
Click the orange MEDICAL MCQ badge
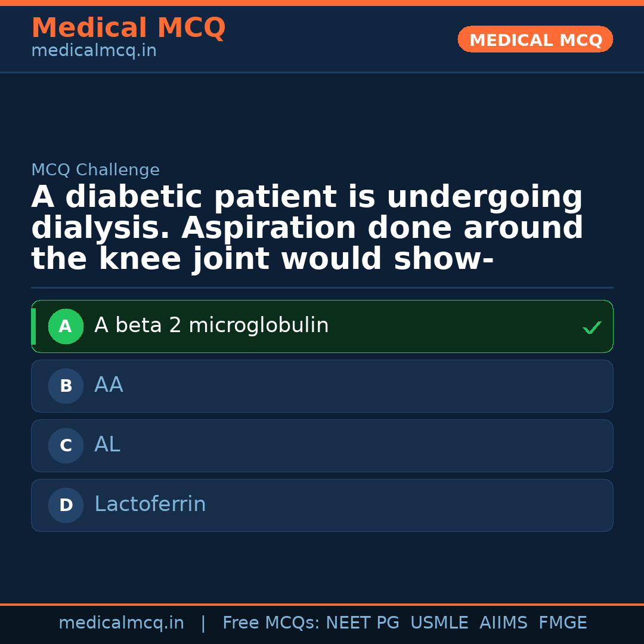click(x=535, y=39)
